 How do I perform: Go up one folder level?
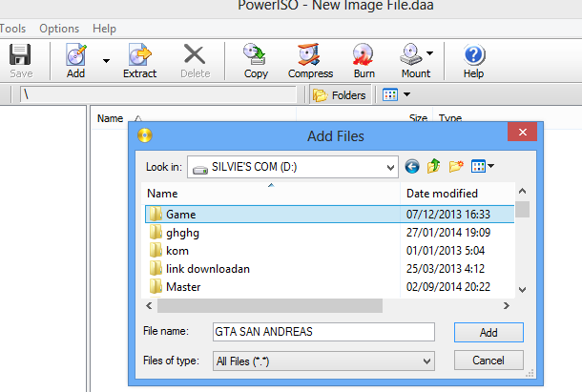tap(433, 166)
